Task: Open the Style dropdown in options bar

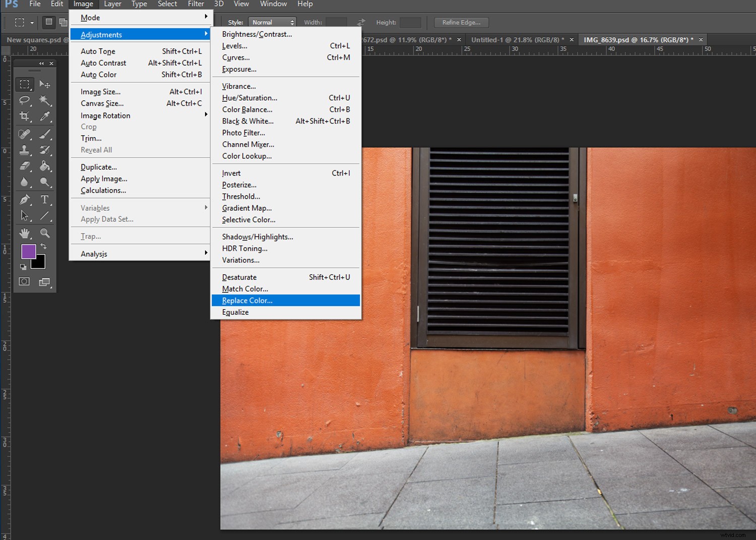Action: pyautogui.click(x=272, y=22)
